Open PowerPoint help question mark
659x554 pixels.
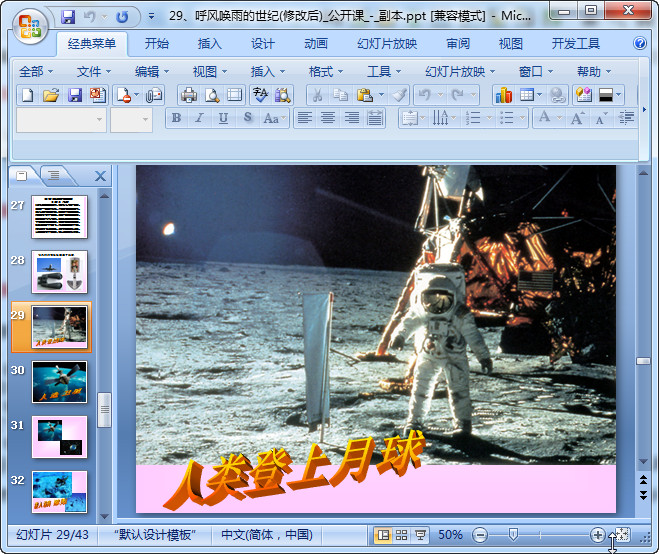640,43
